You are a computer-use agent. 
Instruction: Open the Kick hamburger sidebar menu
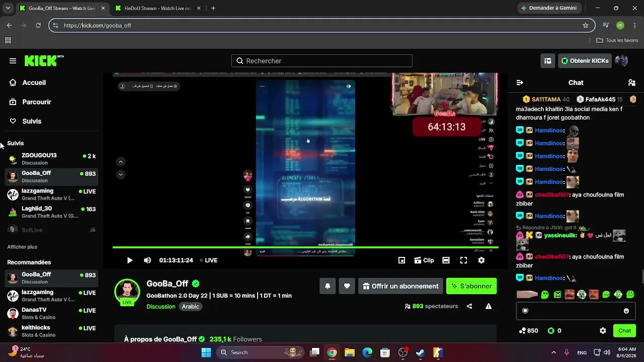coord(13,61)
